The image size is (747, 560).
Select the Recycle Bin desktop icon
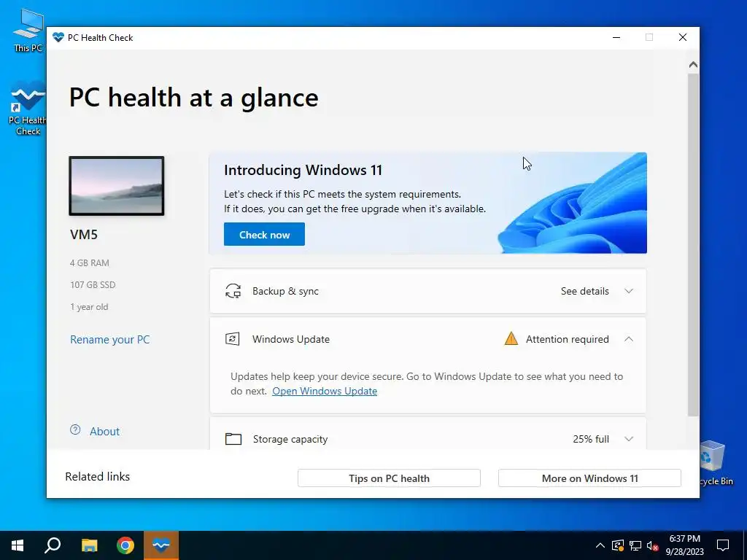[x=713, y=463]
